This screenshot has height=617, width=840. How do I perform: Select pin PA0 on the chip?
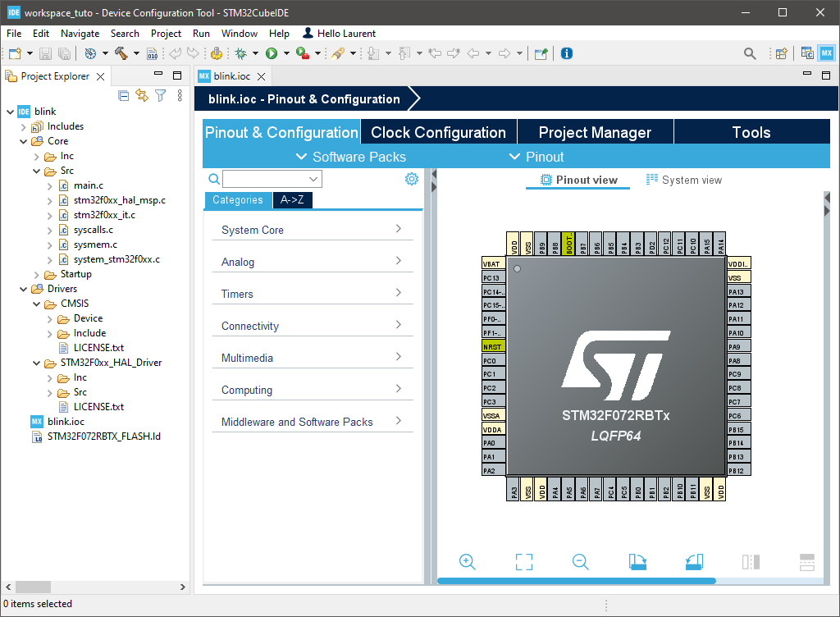[493, 443]
